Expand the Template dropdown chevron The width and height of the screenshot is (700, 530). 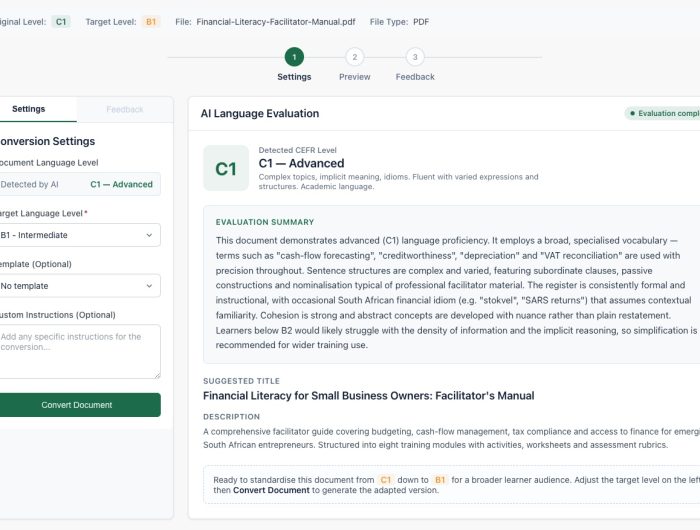tap(149, 286)
